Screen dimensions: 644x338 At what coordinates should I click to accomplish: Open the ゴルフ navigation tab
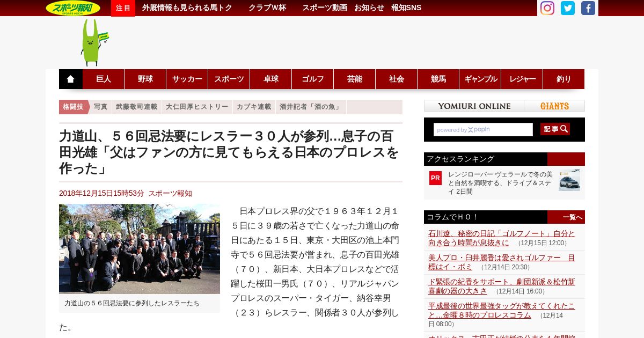click(x=313, y=79)
